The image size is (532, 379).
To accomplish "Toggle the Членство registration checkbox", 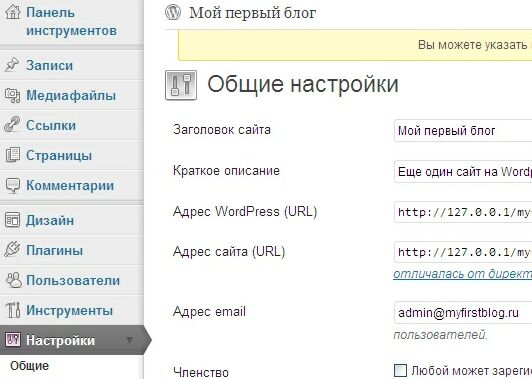I will click(400, 371).
